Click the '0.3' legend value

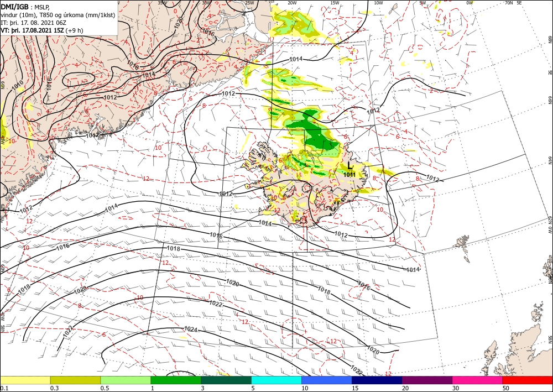54,388
